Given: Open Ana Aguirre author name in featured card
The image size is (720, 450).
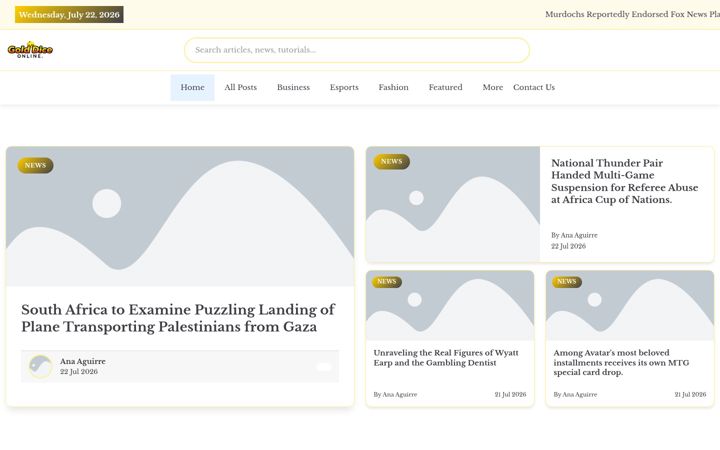Looking at the screenshot, I should [83, 361].
